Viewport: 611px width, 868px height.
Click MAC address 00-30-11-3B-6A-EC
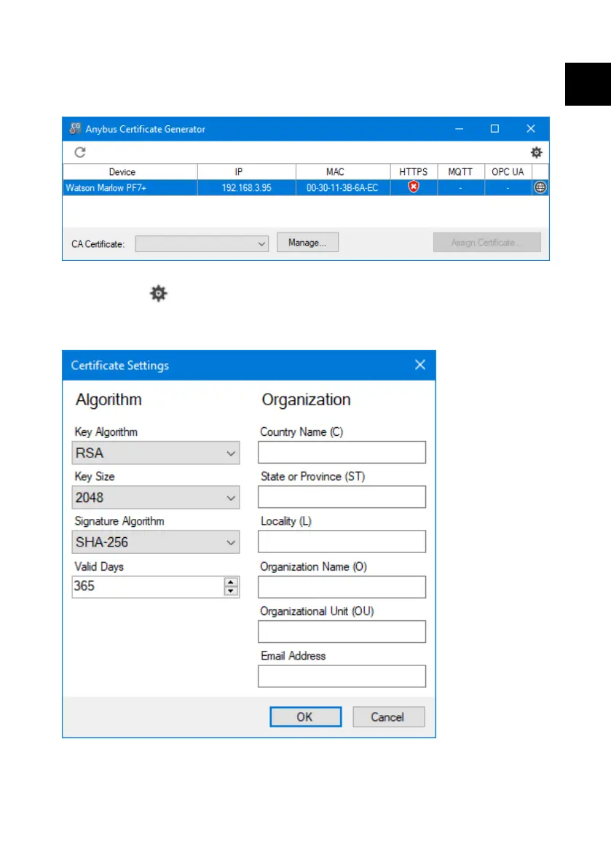coord(343,187)
